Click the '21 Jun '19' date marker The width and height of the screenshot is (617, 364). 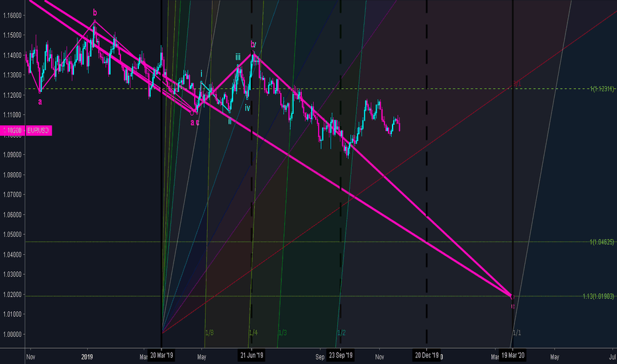click(252, 355)
